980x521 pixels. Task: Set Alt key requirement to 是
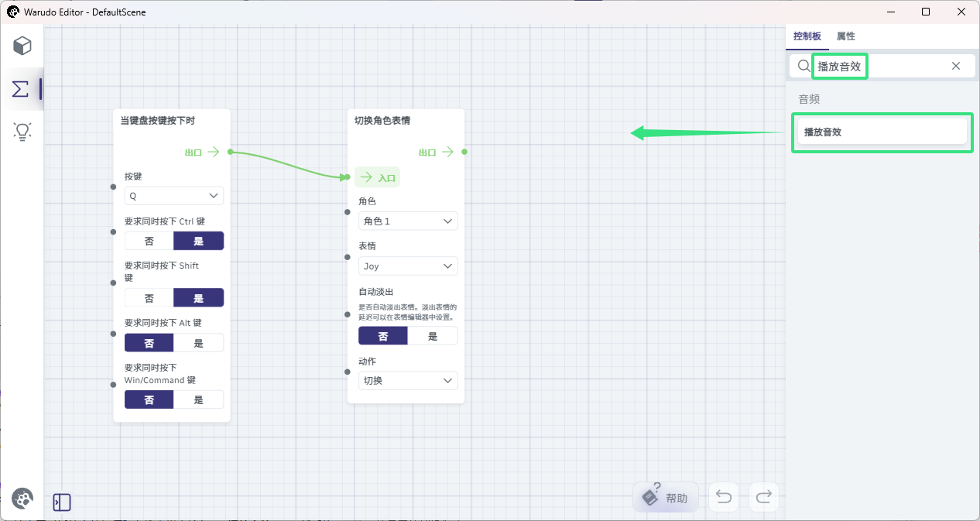tap(199, 343)
